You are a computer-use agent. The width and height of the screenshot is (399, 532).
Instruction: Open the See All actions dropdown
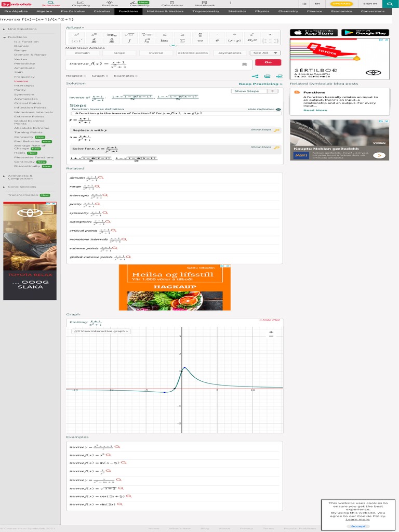click(x=265, y=53)
